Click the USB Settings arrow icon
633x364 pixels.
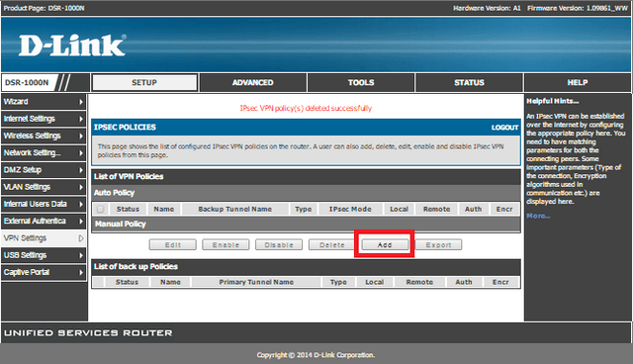[81, 255]
